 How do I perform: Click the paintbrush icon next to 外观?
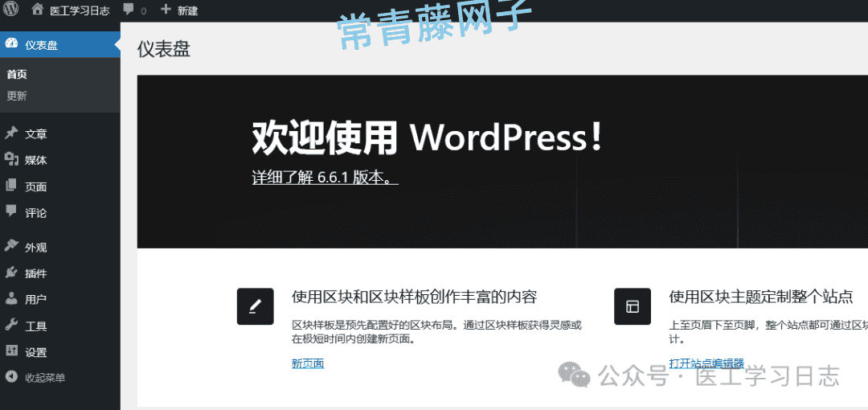coord(11,246)
